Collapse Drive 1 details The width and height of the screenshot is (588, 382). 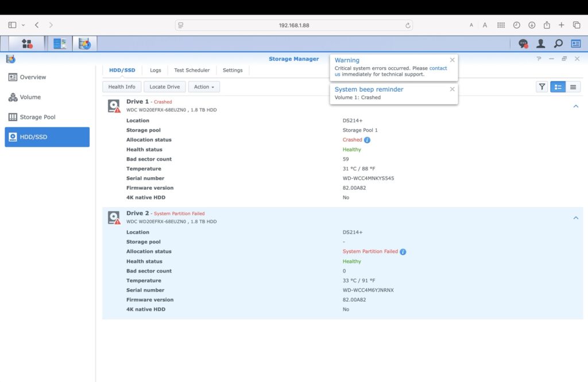576,106
